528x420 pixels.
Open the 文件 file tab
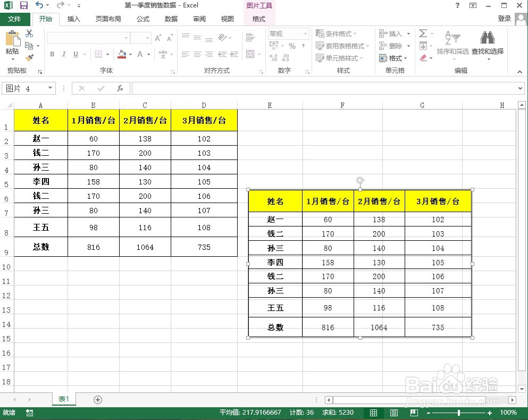tap(14, 19)
